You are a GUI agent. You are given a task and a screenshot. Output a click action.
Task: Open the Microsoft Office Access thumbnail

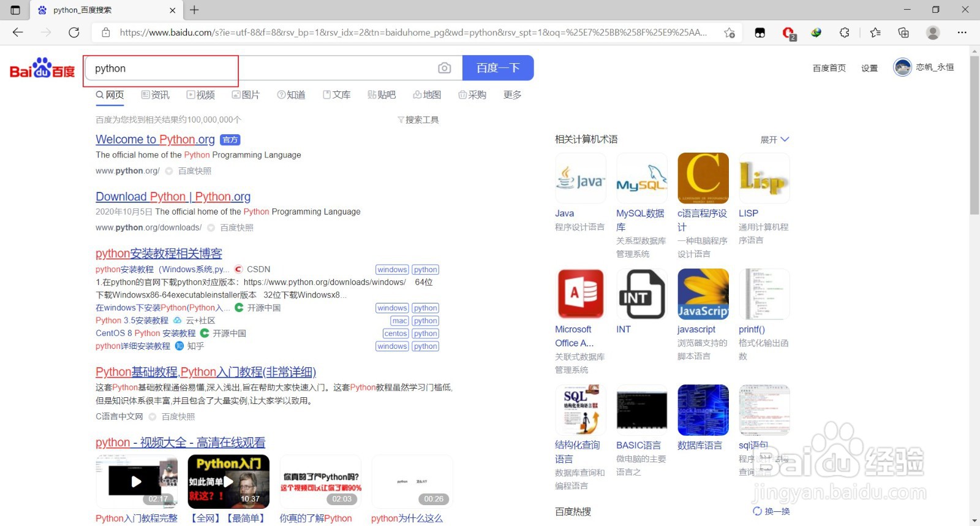click(581, 294)
